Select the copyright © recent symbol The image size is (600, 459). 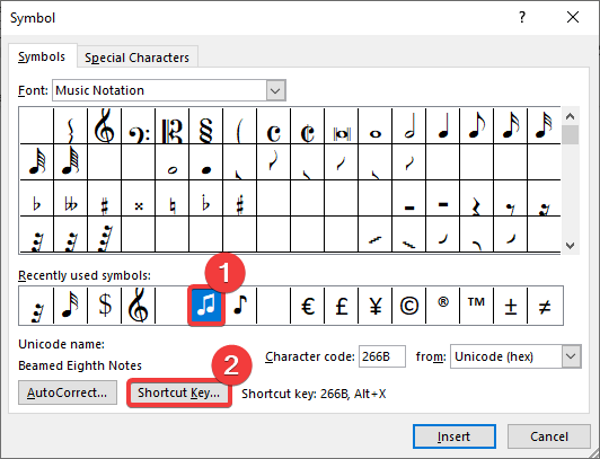point(409,305)
